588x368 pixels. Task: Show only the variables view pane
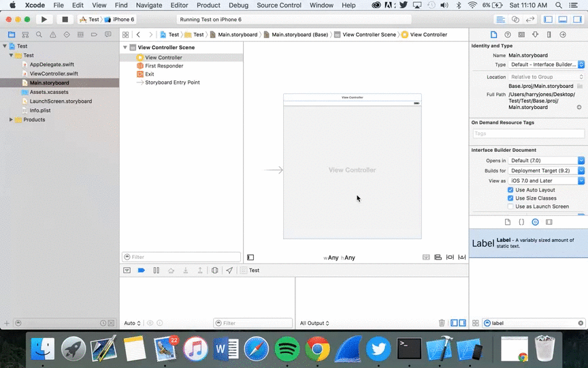coord(454,323)
